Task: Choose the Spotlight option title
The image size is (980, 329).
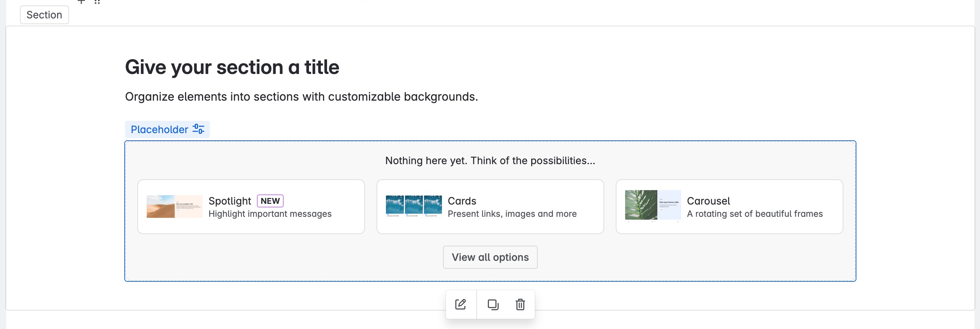Action: click(x=230, y=201)
